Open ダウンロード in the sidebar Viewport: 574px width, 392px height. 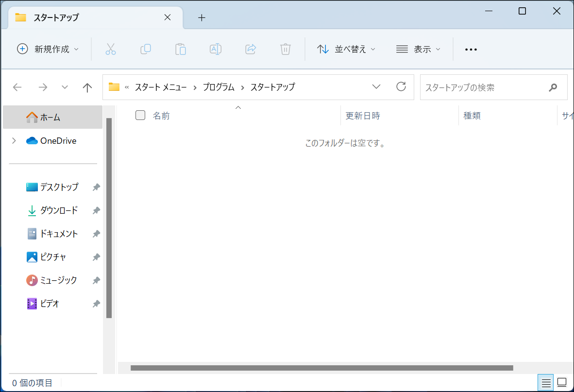pos(59,210)
